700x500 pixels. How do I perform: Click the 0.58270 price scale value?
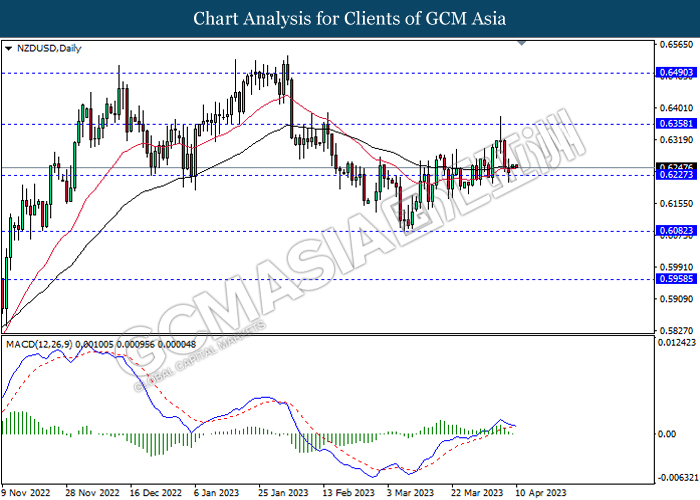676,331
